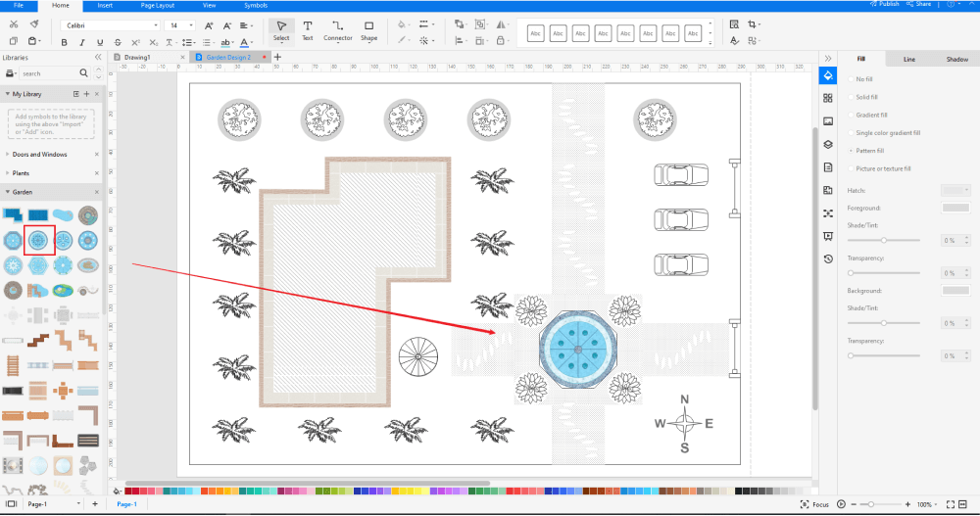Switch to the Line tab

coord(908,60)
